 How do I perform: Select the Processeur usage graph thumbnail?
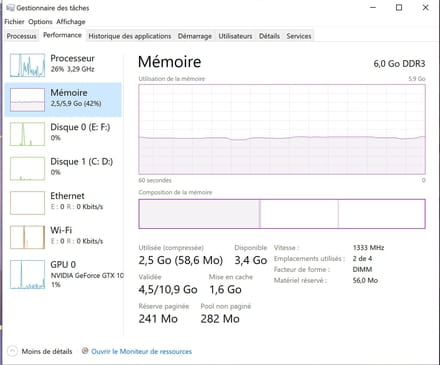[27, 65]
